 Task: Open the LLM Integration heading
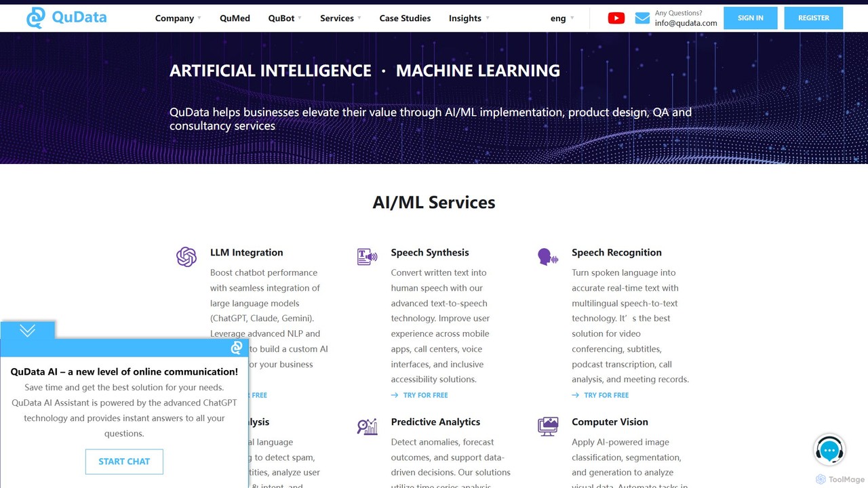click(x=247, y=252)
